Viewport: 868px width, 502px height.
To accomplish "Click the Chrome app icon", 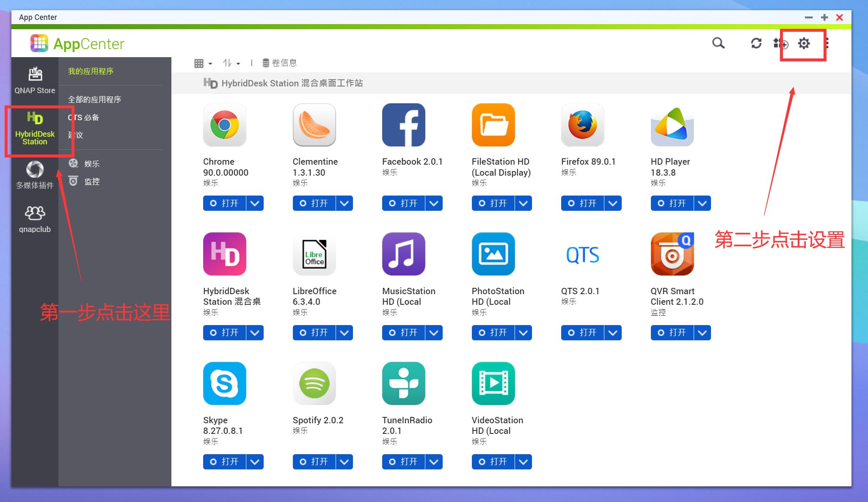I will [225, 125].
